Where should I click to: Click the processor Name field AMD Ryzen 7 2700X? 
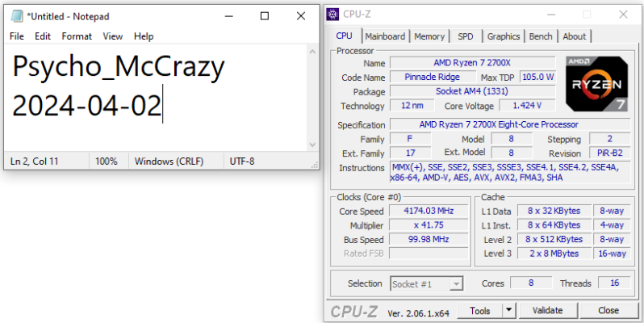(472, 63)
